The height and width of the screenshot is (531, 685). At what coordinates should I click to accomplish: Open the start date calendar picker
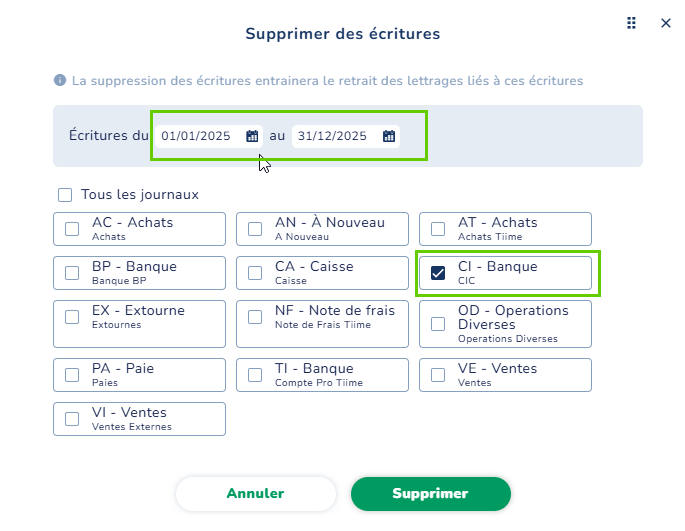click(x=252, y=136)
